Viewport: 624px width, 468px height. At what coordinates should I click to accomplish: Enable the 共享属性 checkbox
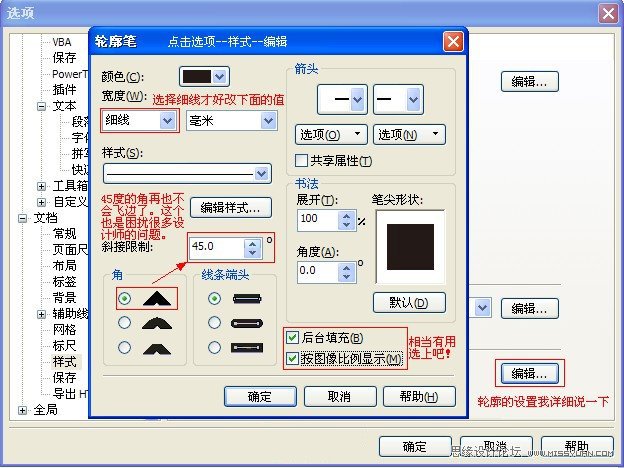pyautogui.click(x=301, y=160)
